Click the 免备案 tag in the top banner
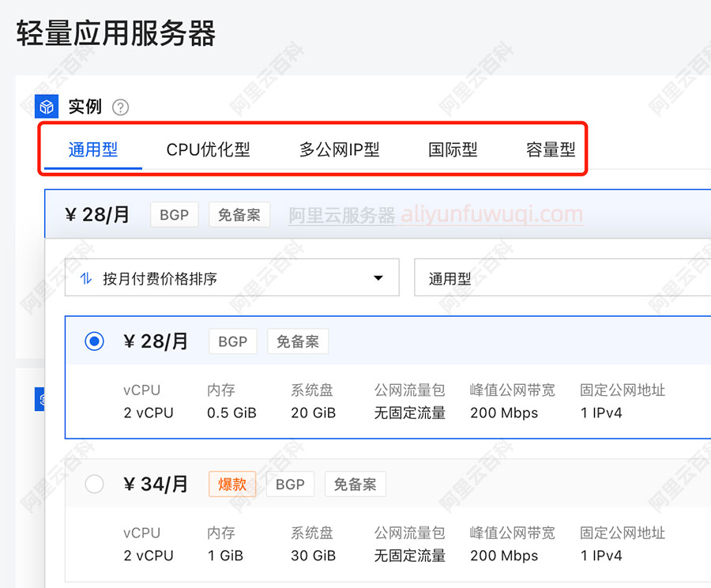Screen dimensions: 711x588 coord(239,214)
